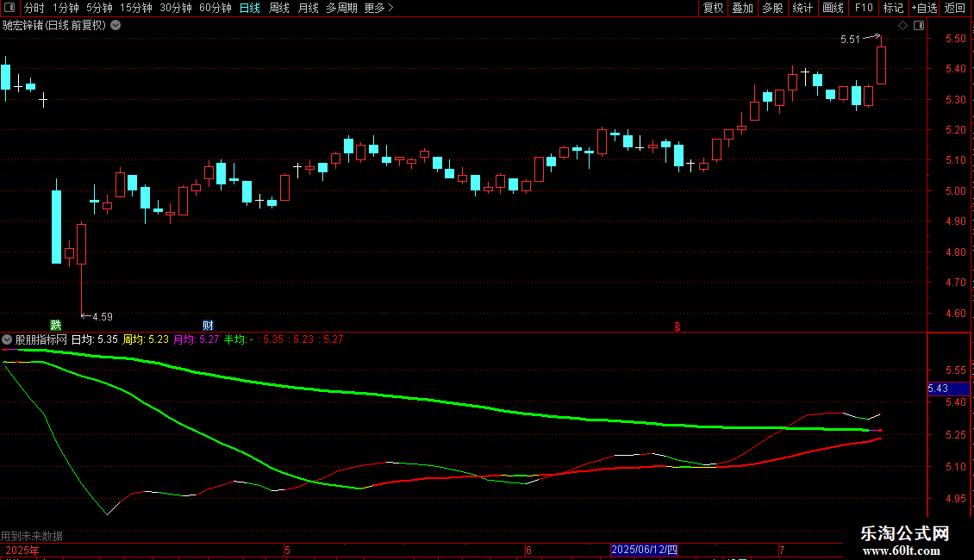This screenshot has width=974, height=560.
Task: Open F10 company info
Action: (x=864, y=8)
